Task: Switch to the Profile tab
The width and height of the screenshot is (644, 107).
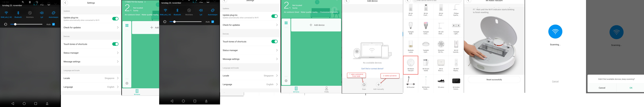Action: click(326, 89)
